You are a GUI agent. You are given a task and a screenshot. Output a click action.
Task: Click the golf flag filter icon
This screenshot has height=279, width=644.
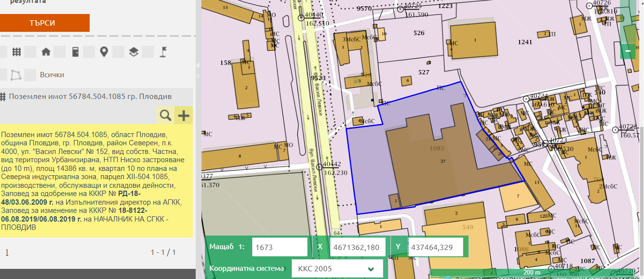point(163,52)
